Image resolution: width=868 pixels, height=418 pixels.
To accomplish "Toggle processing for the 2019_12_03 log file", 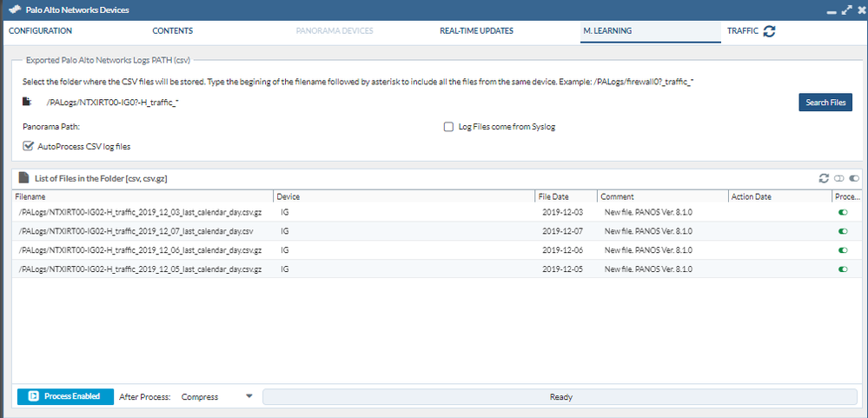I will click(x=843, y=212).
